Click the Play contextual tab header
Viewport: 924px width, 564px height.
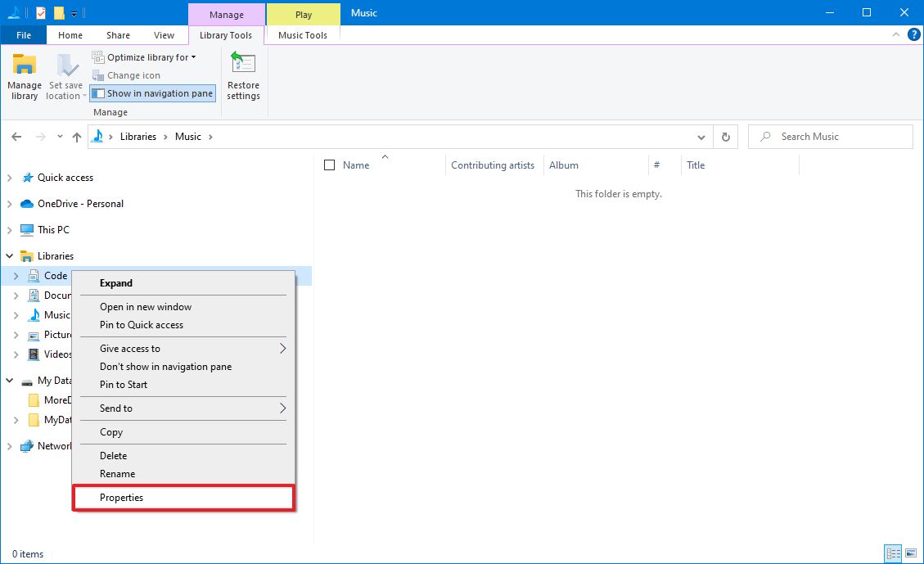click(304, 15)
